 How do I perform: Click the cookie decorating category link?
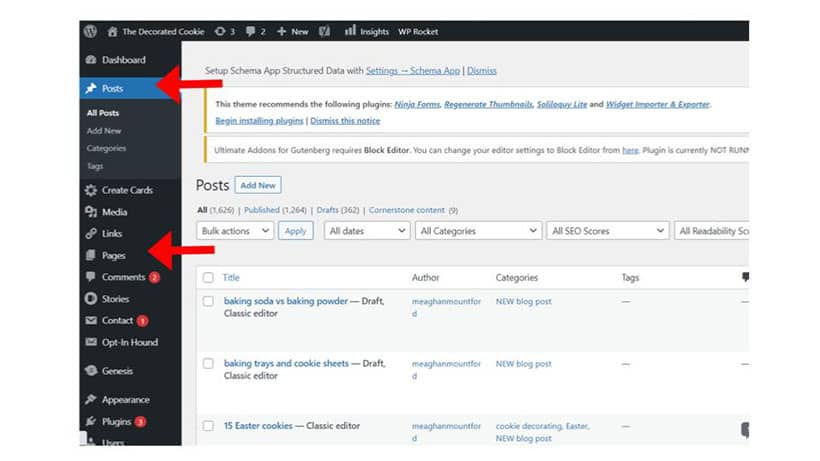coord(529,426)
